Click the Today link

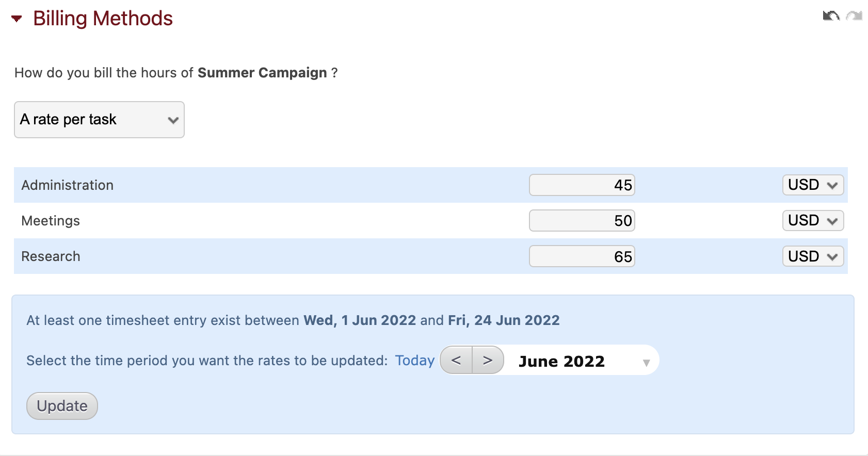pos(415,361)
